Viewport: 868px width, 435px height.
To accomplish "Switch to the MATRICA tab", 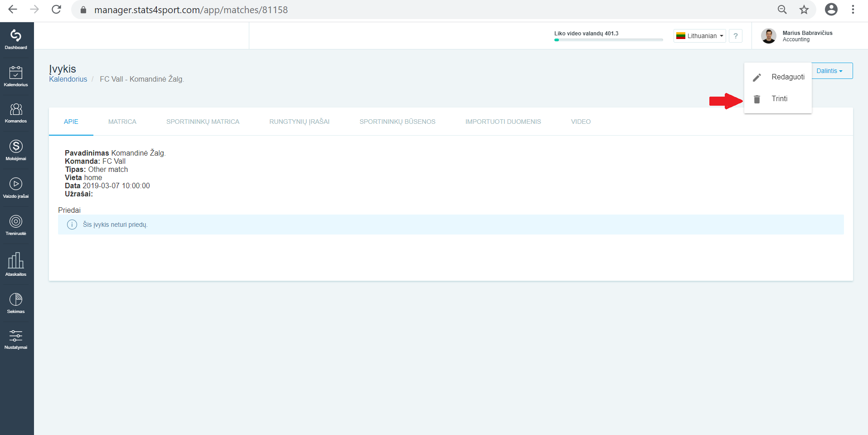I will pos(122,122).
